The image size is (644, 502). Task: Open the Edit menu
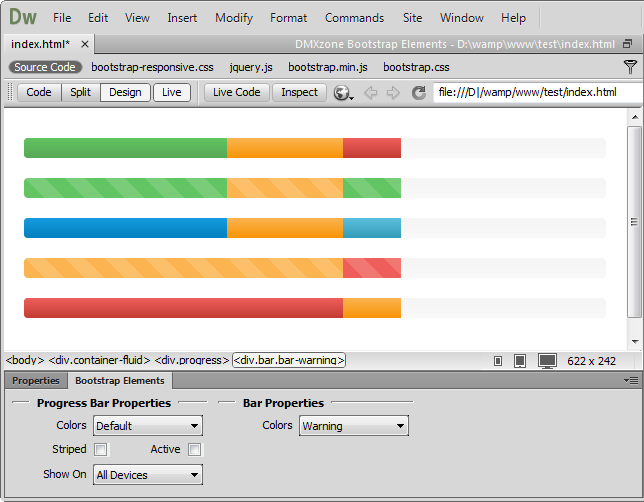coord(98,18)
